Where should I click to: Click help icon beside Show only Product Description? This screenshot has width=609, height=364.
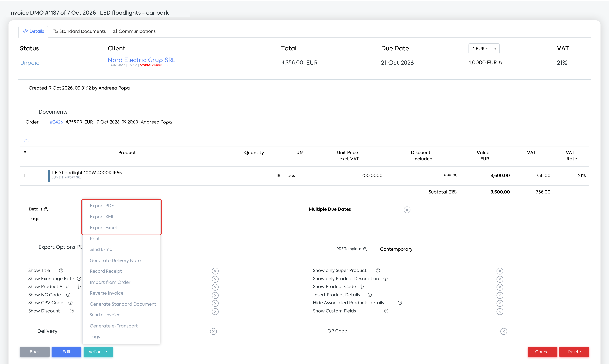(386, 279)
